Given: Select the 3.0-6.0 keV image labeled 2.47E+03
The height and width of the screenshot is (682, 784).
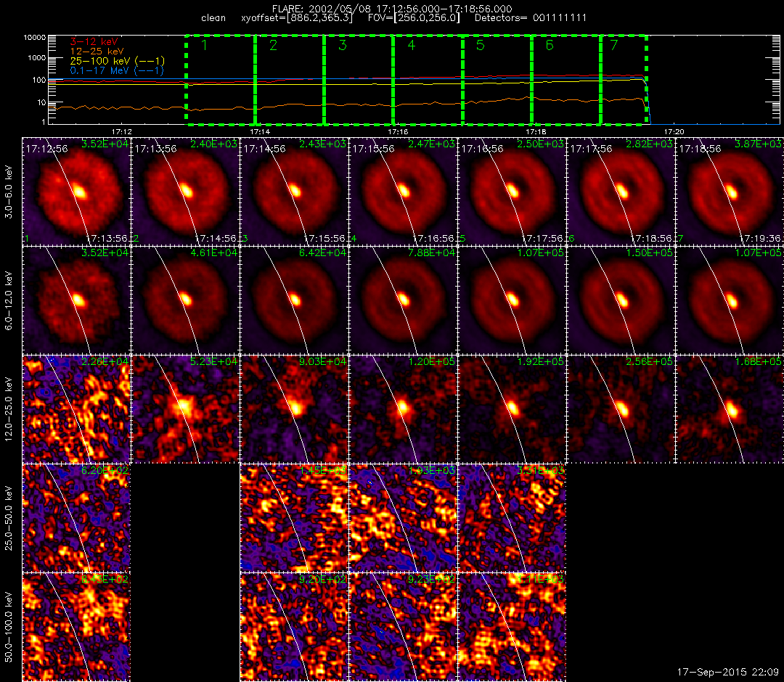Looking at the screenshot, I should (x=404, y=192).
